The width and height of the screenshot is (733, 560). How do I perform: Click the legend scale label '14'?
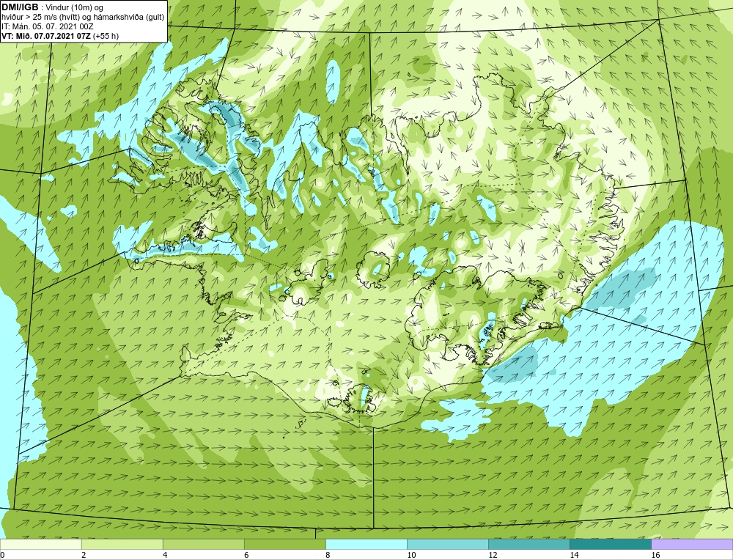point(574,555)
